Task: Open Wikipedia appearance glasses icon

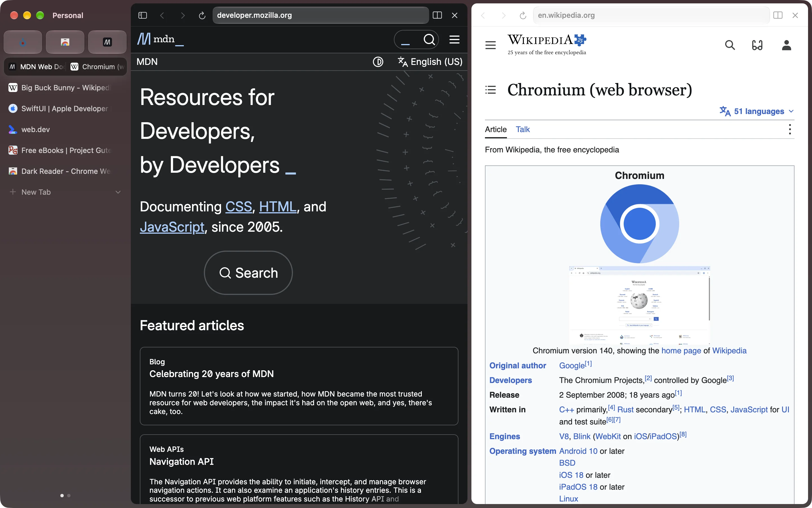Action: coord(757,45)
